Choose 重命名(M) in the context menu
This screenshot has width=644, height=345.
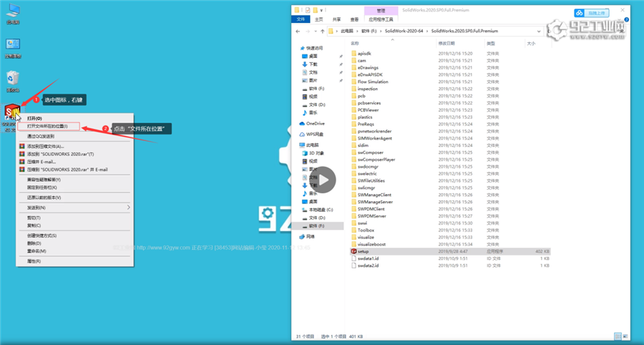click(x=36, y=251)
